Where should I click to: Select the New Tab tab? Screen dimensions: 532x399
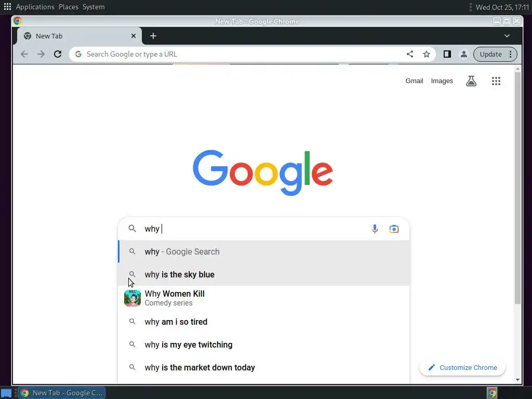(79, 36)
